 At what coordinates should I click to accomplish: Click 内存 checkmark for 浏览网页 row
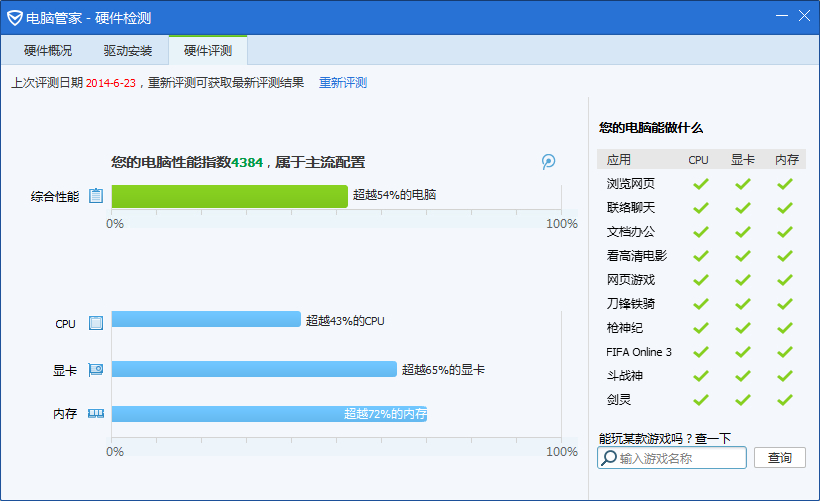point(784,184)
